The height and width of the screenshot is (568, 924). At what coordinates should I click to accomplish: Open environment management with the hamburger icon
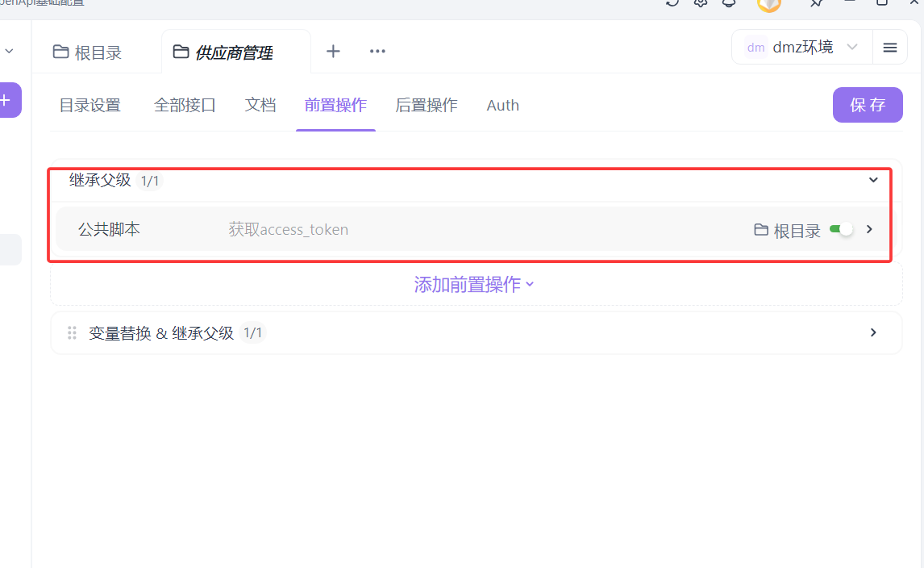(x=889, y=47)
